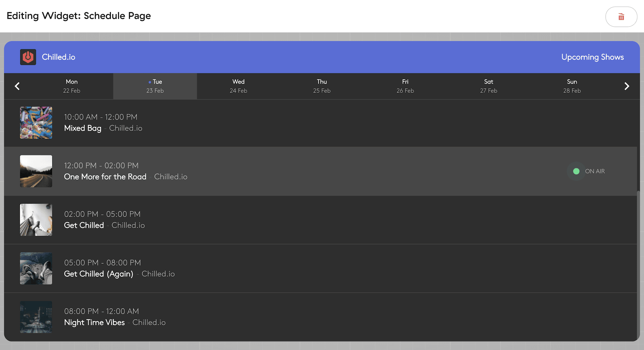Select the Chilled.io power logo icon
Screen dimensions: 644x350
[x=28, y=57]
